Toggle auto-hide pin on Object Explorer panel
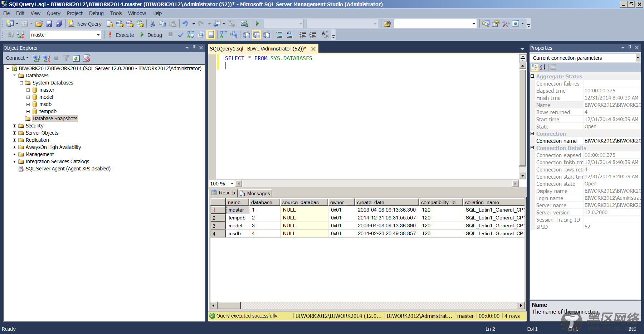Screen dimensions: 644x334 point(194,48)
